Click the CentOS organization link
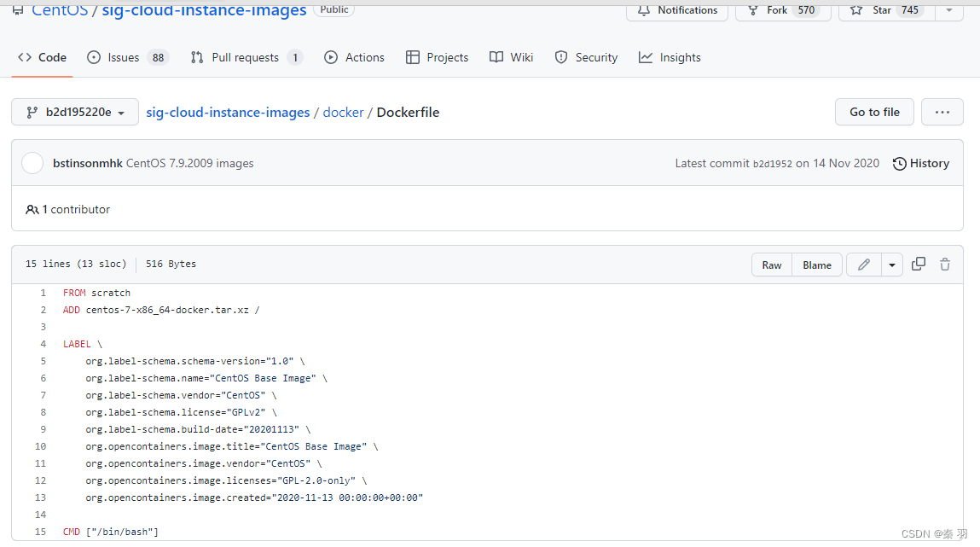 tap(60, 10)
